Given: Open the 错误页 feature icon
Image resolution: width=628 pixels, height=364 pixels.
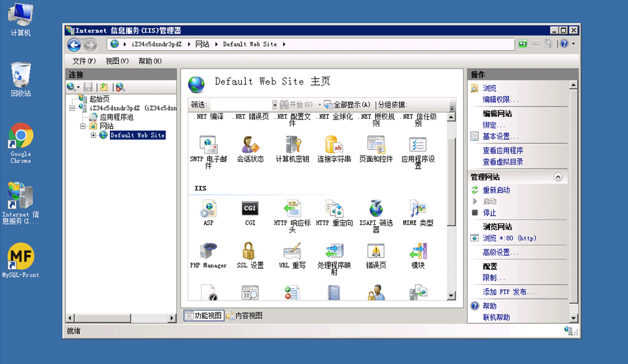Looking at the screenshot, I should (375, 252).
